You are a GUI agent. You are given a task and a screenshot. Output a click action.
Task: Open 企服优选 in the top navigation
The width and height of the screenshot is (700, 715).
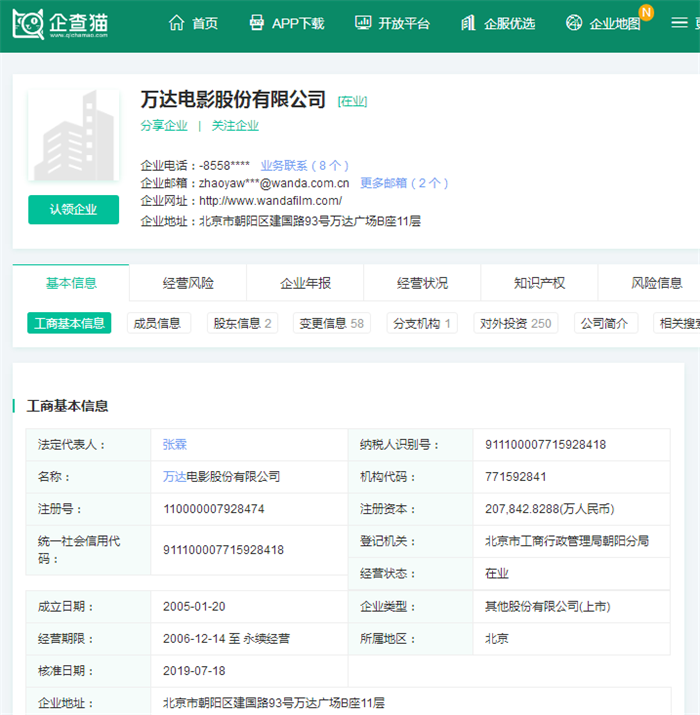[x=509, y=23]
